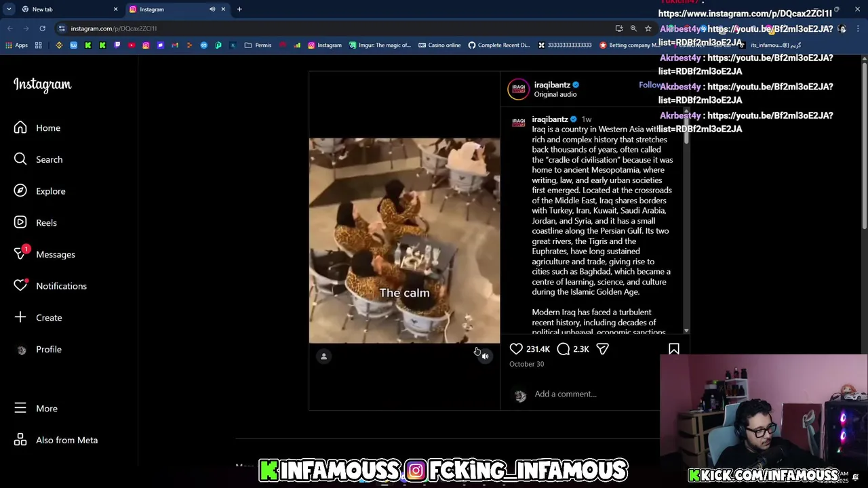The height and width of the screenshot is (488, 868).
Task: Open the Gmail bookmark icon
Action: [175, 45]
